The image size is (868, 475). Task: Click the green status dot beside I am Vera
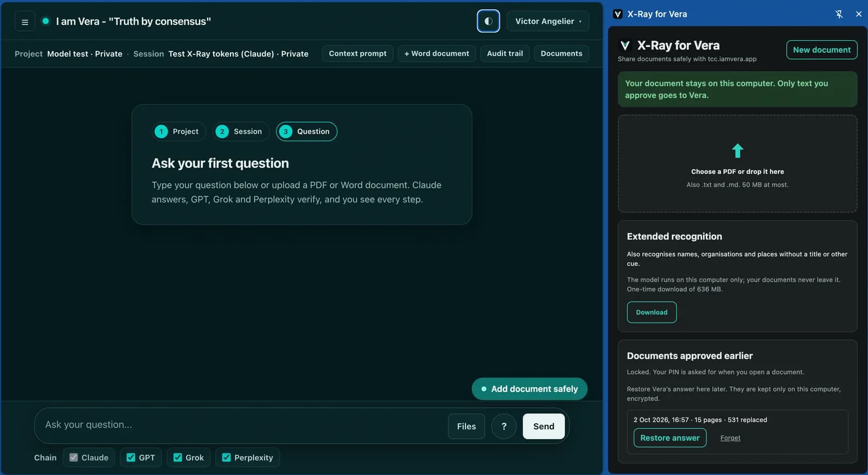pos(46,21)
